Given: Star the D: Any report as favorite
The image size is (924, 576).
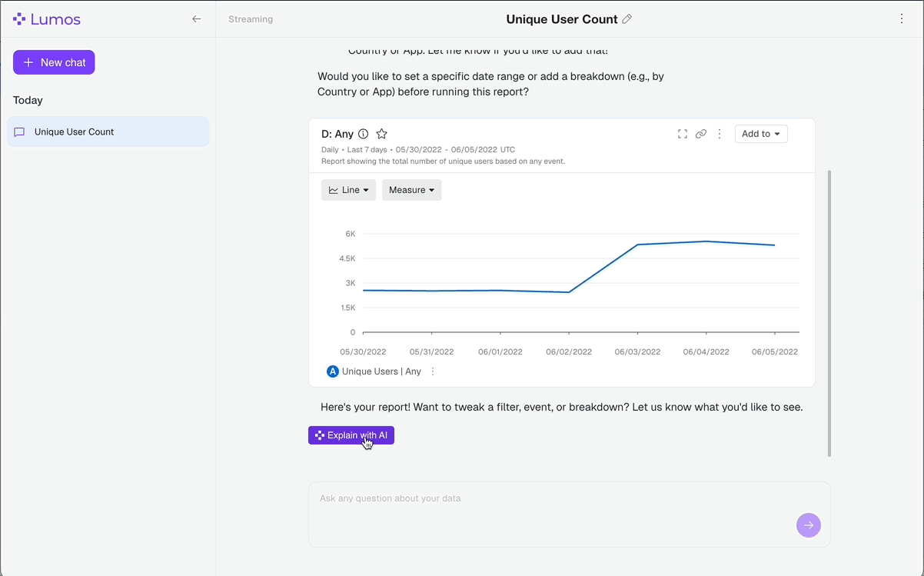Looking at the screenshot, I should 381,134.
